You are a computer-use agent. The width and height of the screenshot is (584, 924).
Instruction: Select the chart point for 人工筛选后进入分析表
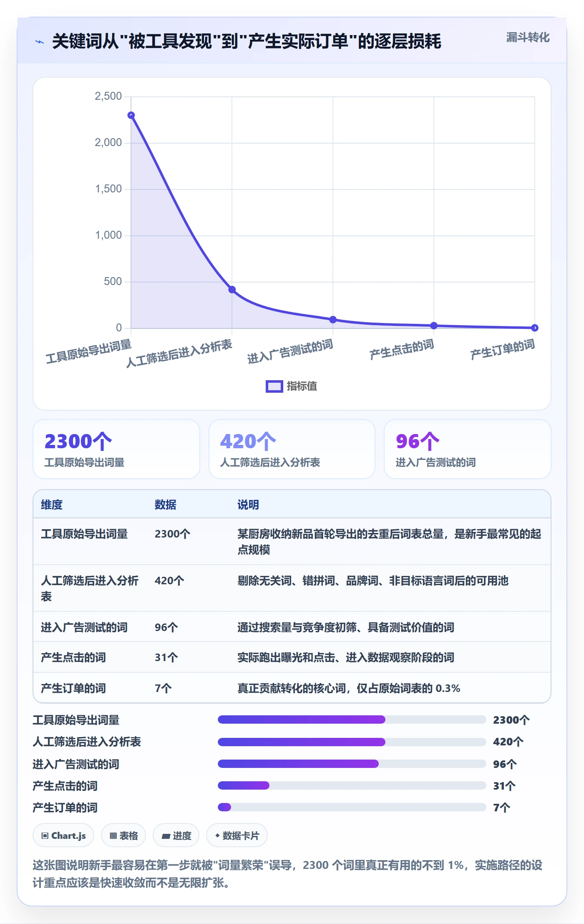pos(232,290)
